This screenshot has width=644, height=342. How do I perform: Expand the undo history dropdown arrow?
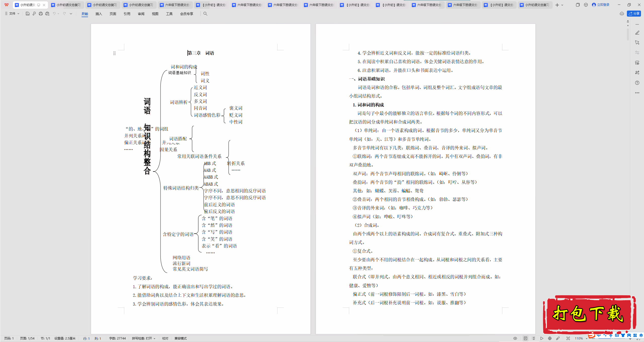(x=58, y=14)
